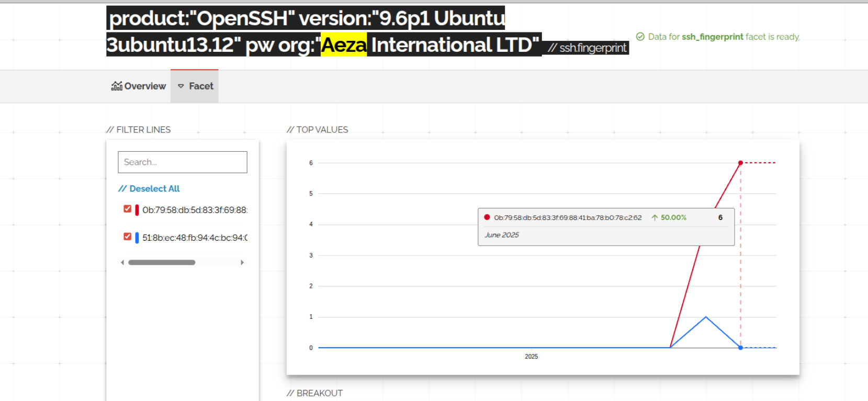The image size is (868, 401).
Task: Click right scroll arrow in filter list
Action: (x=242, y=262)
